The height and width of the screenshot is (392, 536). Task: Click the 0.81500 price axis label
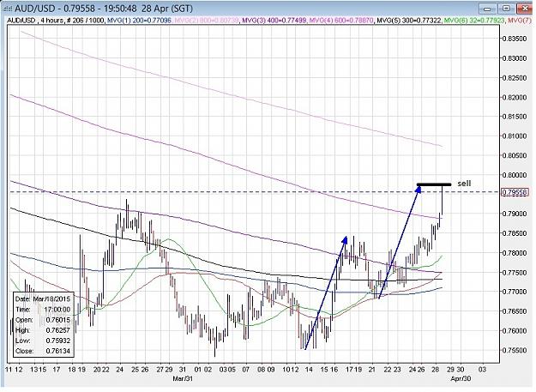click(515, 117)
